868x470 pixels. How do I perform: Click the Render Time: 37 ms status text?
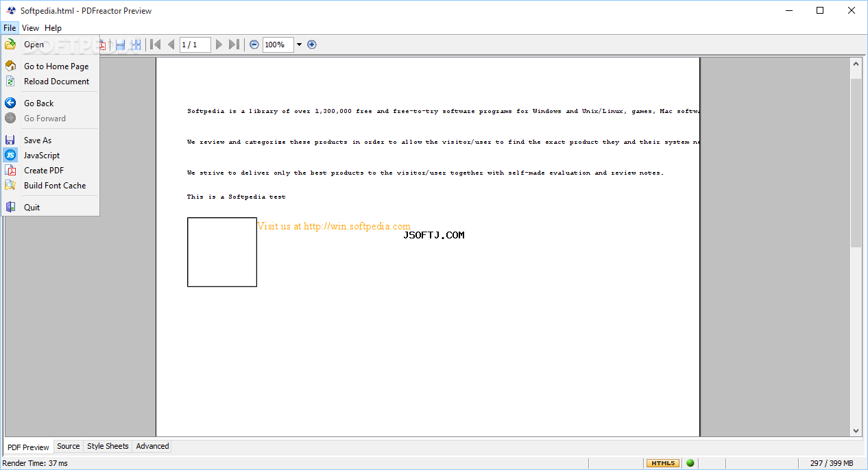[x=35, y=463]
